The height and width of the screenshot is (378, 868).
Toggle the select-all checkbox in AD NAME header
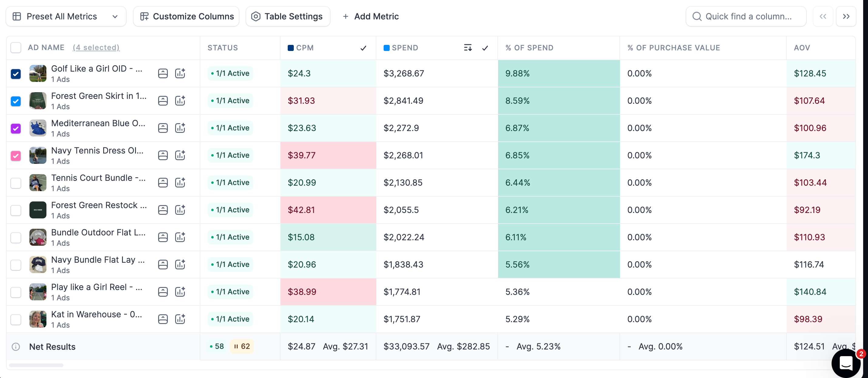click(16, 48)
